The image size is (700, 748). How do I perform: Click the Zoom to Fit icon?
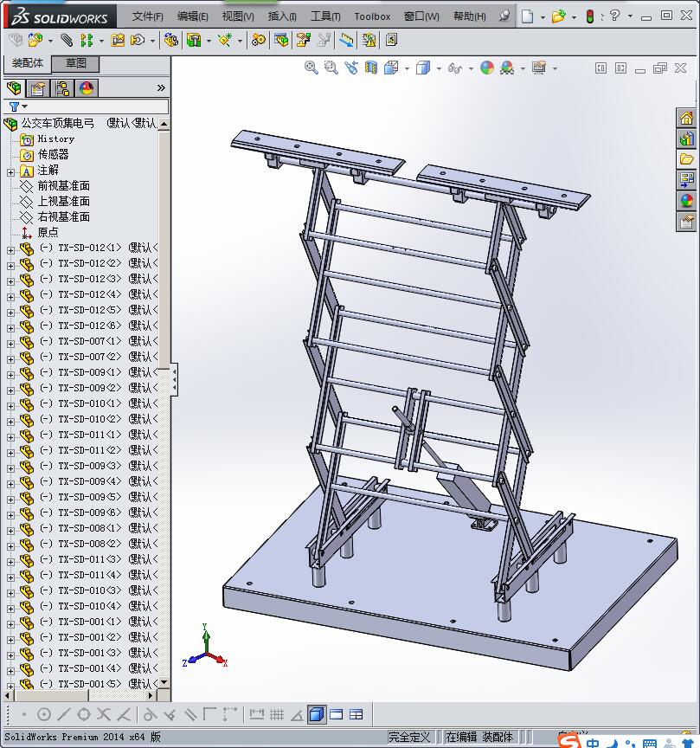(311, 68)
